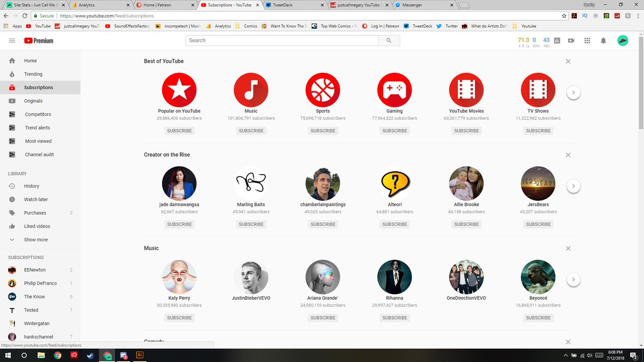Dismiss the Best of YouTube section
644x362 pixels.
tap(568, 61)
